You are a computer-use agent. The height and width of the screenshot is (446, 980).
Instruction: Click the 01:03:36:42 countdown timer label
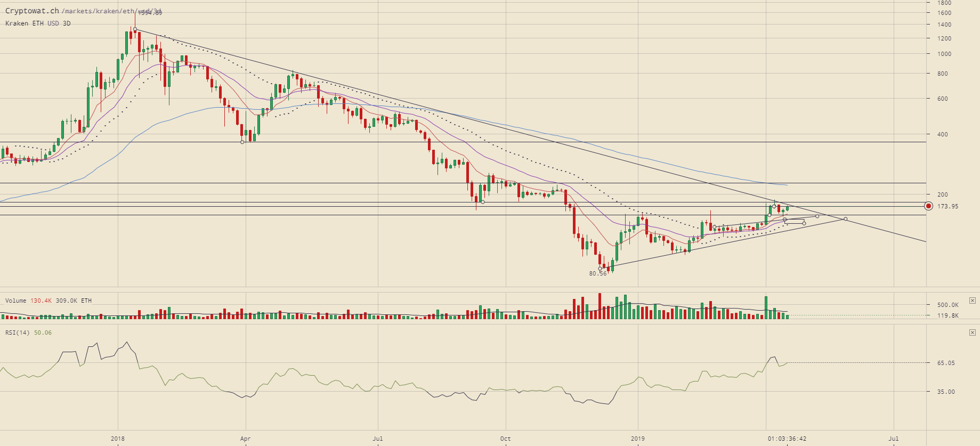point(787,439)
